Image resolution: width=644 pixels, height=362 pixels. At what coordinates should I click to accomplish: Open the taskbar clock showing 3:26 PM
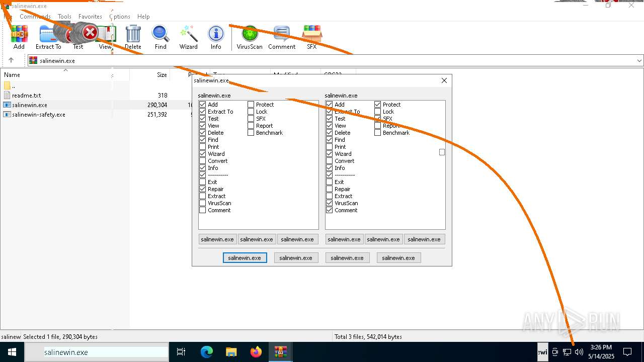click(x=601, y=352)
